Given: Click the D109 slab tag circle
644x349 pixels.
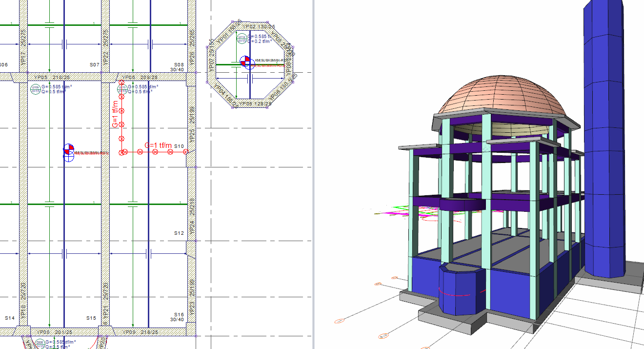Looking at the screenshot, I should pyautogui.click(x=36, y=89).
